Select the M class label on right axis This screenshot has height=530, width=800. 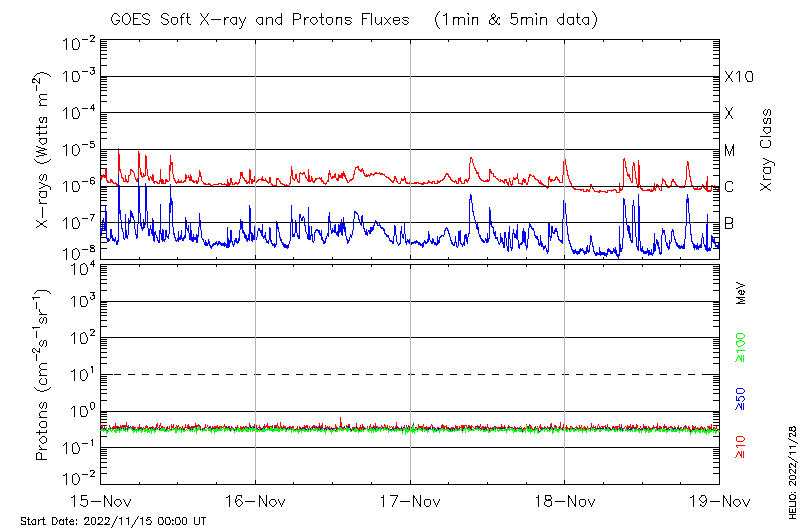click(x=730, y=151)
